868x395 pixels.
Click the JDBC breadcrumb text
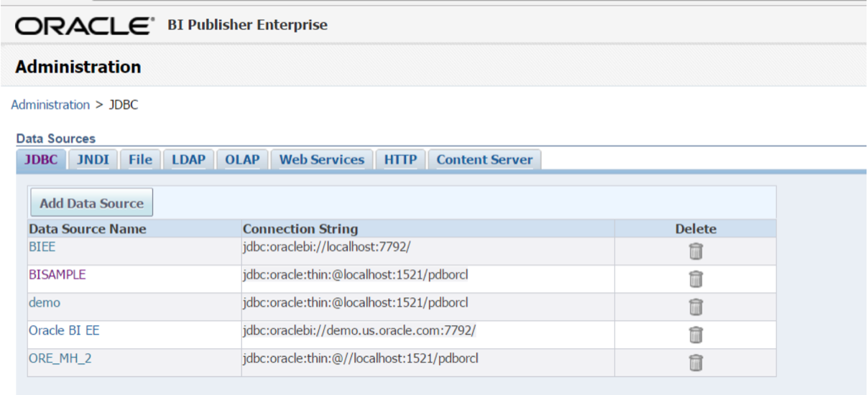[x=123, y=105]
